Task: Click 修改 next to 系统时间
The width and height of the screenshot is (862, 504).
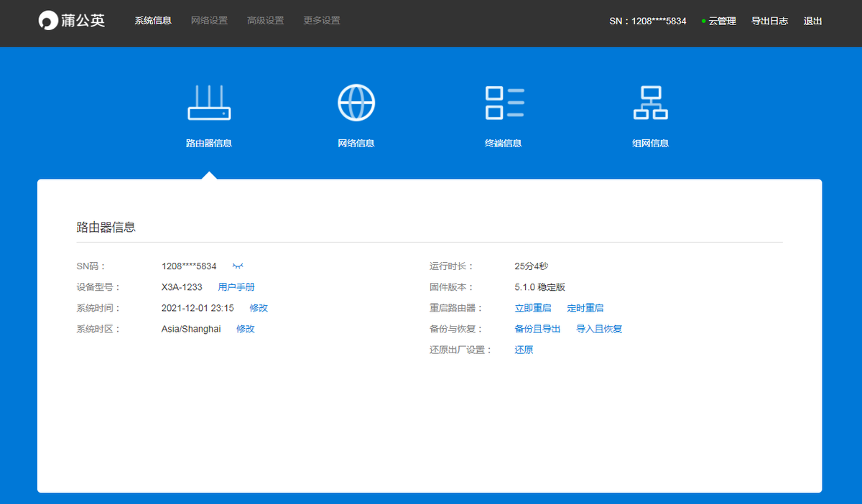Action: (x=259, y=308)
